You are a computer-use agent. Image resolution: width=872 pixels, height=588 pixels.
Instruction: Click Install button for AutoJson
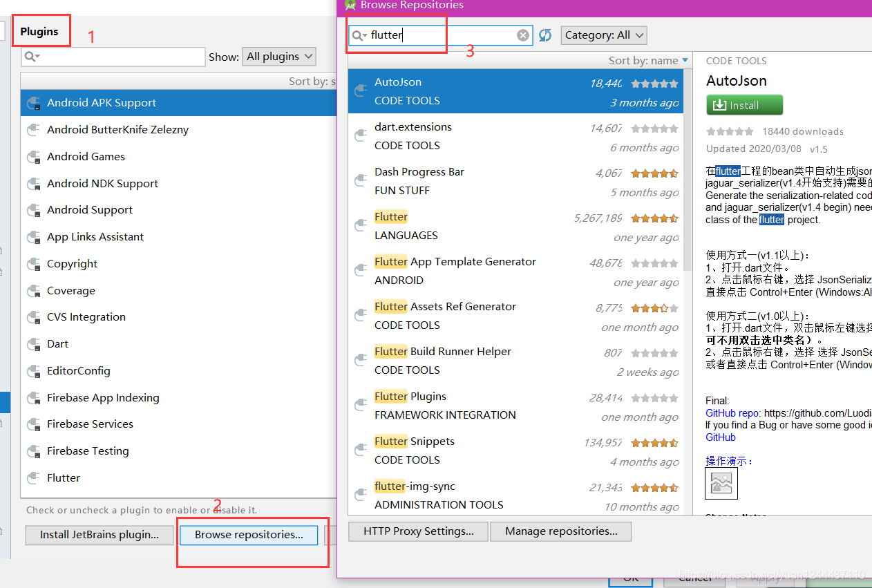coord(744,105)
